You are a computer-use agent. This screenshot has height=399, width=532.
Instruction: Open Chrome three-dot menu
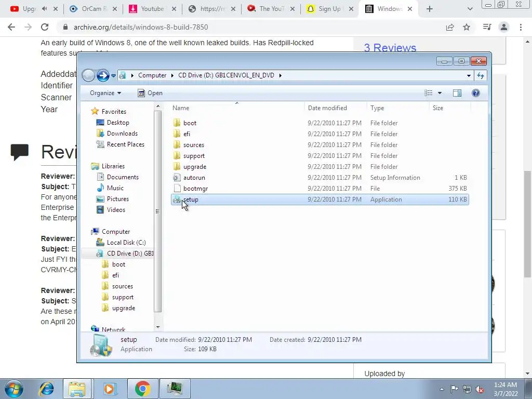(x=521, y=27)
